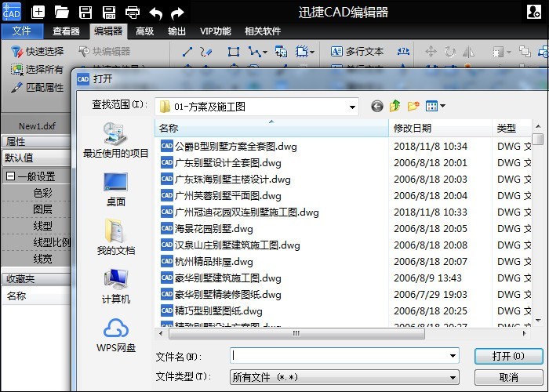Image resolution: width=549 pixels, height=392 pixels.
Task: Click the horizontal scrollbar thumb in file list
Action: pyautogui.click(x=296, y=333)
